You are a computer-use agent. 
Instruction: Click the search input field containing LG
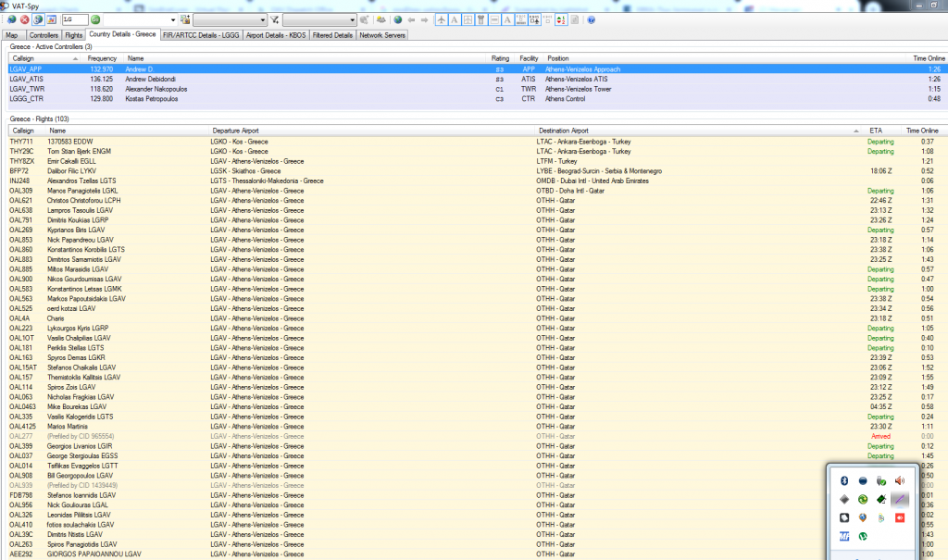[x=74, y=20]
